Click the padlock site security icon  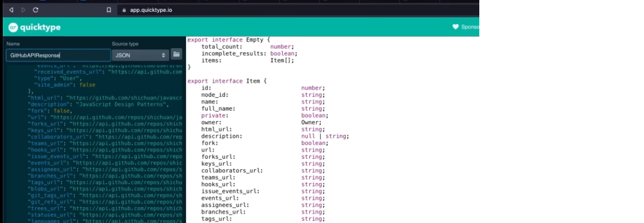(124, 10)
